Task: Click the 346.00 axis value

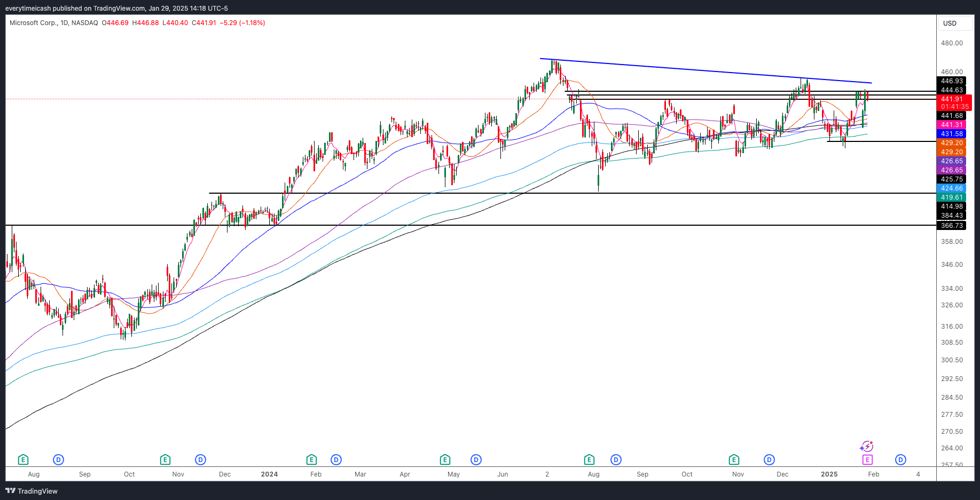Action: click(952, 265)
